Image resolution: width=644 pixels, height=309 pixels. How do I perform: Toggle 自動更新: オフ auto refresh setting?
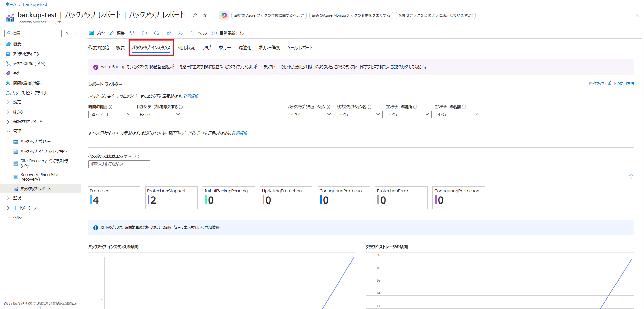click(228, 33)
